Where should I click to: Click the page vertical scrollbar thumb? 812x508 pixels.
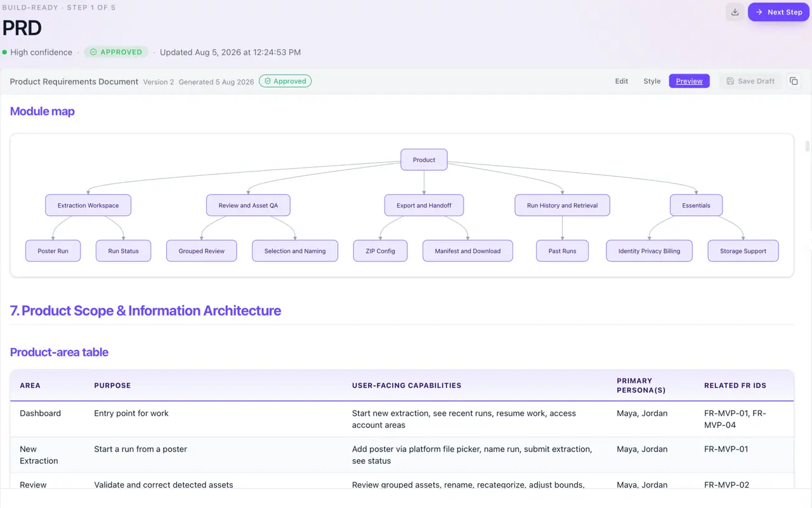[808, 147]
